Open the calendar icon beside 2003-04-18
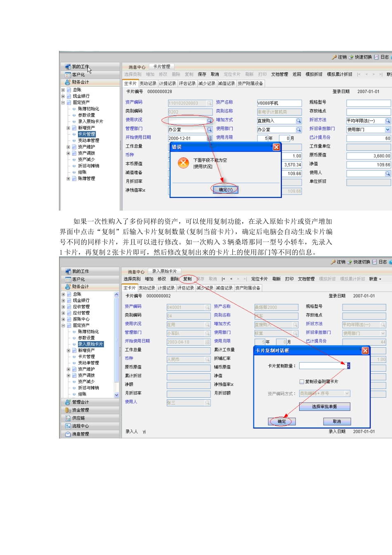392x555 pixels. [208, 342]
